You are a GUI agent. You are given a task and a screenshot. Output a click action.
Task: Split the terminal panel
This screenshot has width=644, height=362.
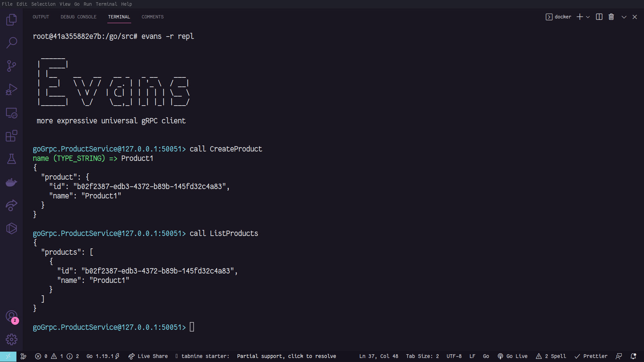coord(599,17)
